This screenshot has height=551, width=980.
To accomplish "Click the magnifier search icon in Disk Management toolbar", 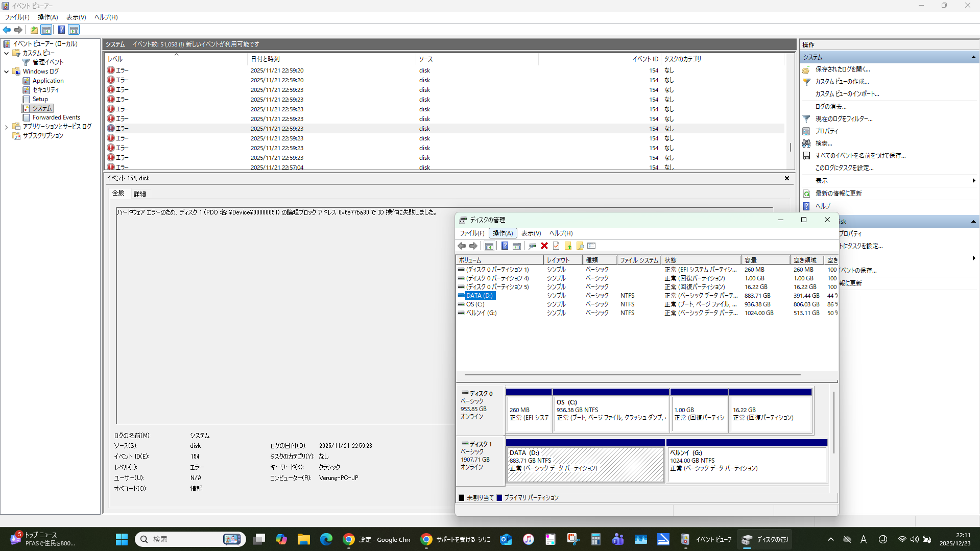I will [580, 246].
